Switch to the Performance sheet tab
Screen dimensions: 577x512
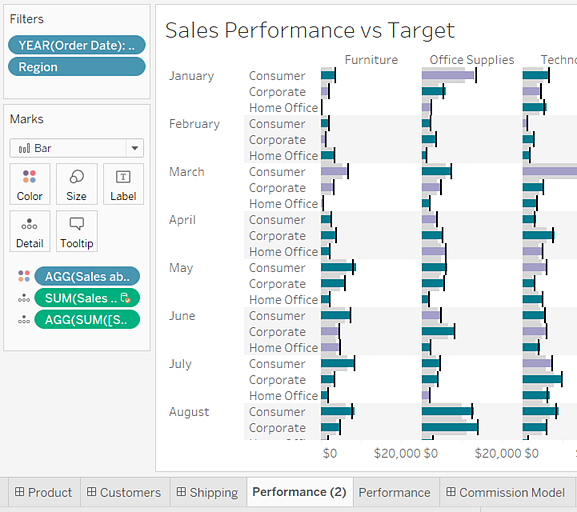[x=394, y=492]
